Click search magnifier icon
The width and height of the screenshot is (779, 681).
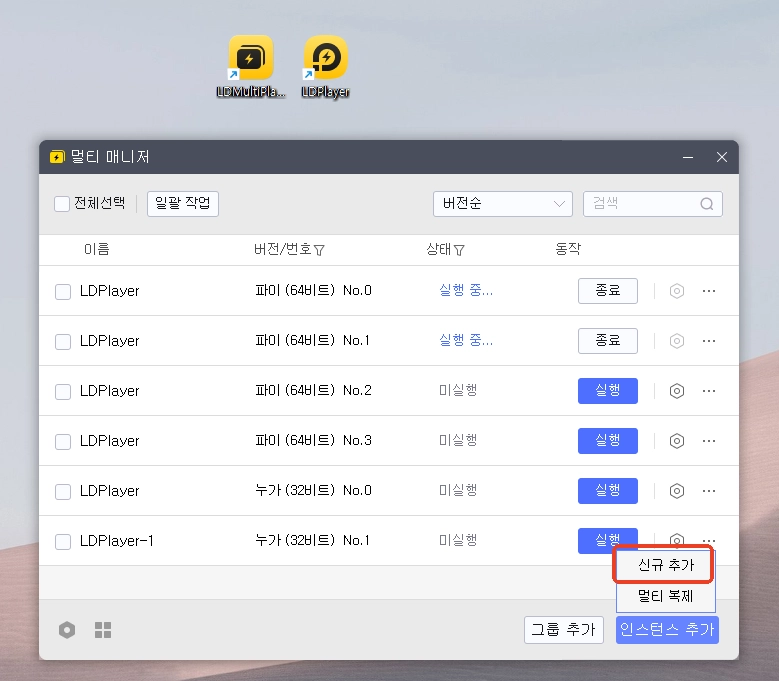point(707,204)
